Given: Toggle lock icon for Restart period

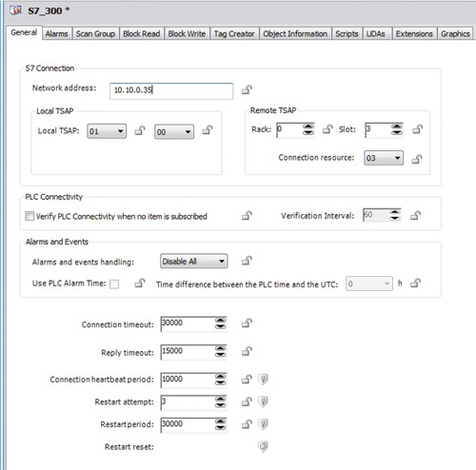Looking at the screenshot, I should (x=247, y=424).
